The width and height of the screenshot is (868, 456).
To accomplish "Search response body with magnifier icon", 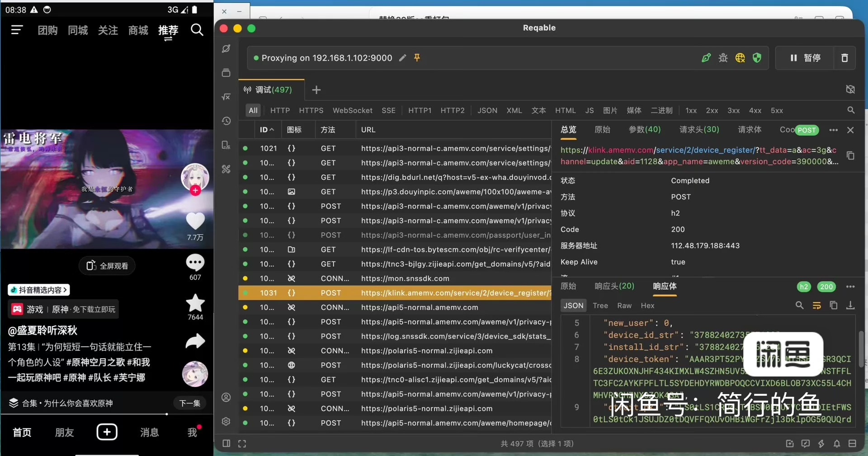I will [x=799, y=306].
